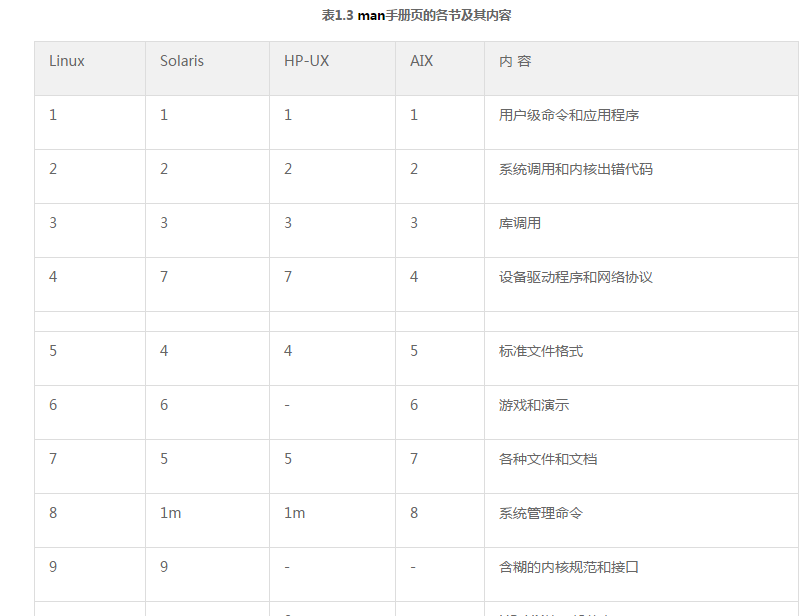Select Linux value 8 in 系统管理命令 row
This screenshot has width=809, height=616.
coord(53,513)
